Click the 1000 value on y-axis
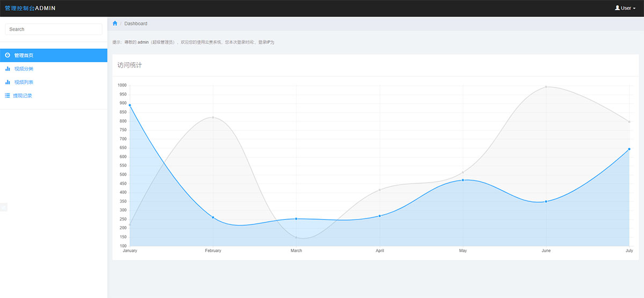 [x=122, y=85]
